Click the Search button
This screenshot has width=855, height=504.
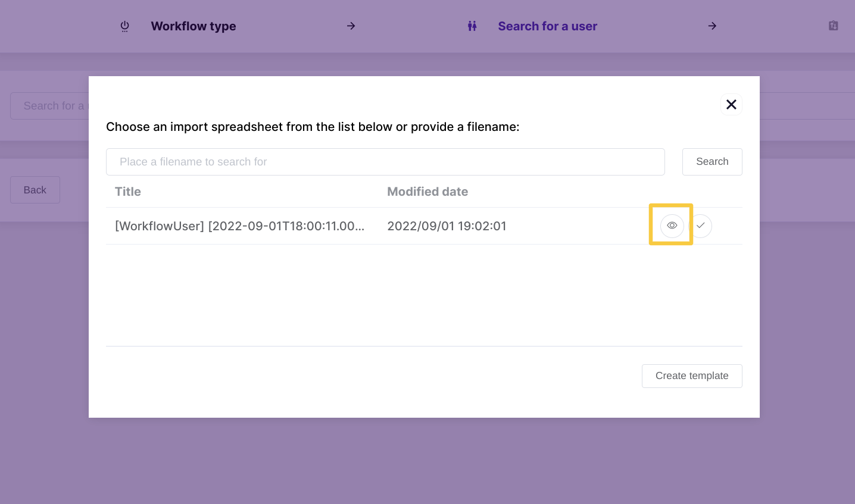712,162
